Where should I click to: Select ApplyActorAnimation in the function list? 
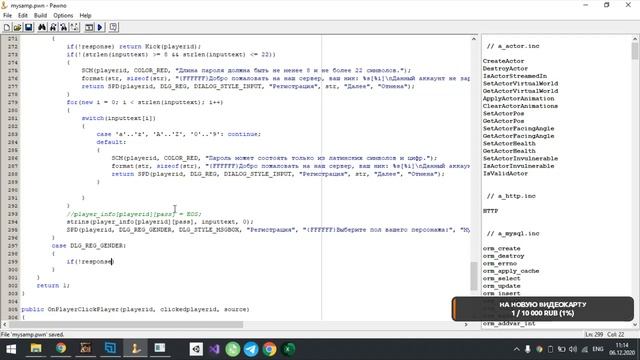tap(518, 98)
